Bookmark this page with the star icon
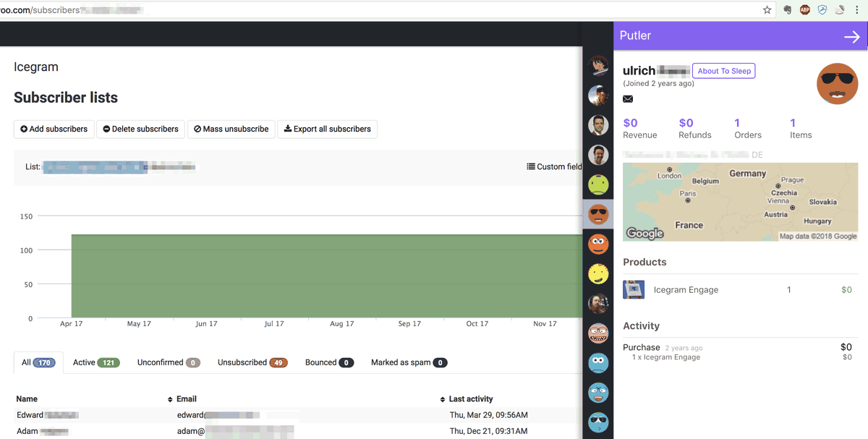 click(767, 10)
